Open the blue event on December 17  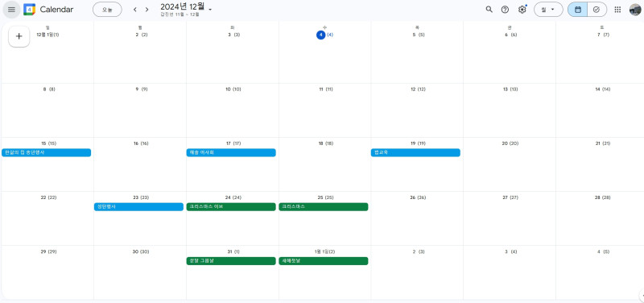[231, 152]
